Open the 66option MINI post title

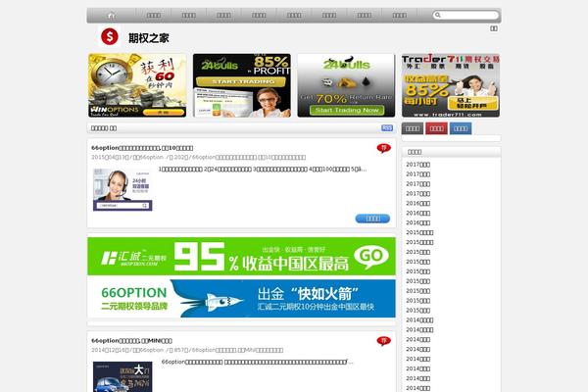[131, 341]
